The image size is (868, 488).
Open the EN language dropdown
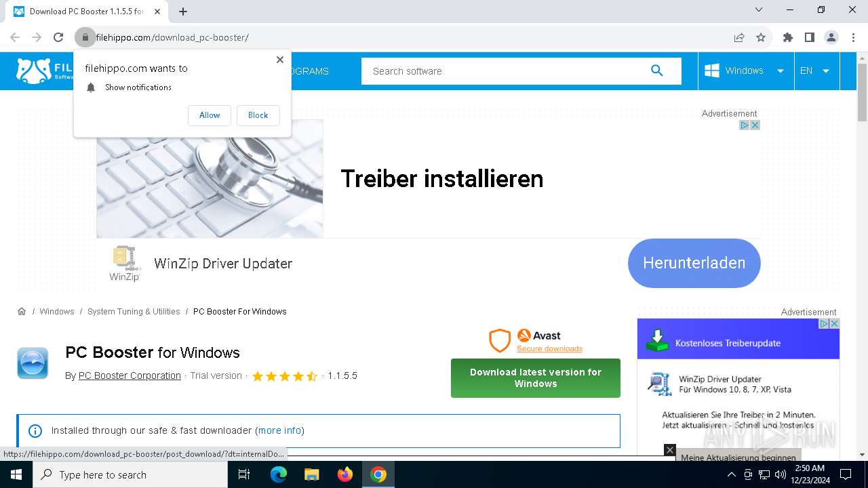[x=816, y=70]
